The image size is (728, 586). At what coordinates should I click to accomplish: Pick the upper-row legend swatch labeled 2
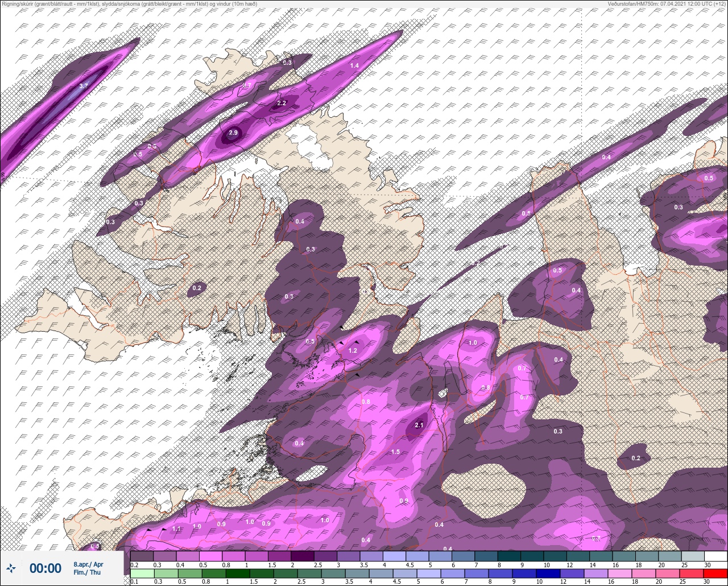coord(302,556)
